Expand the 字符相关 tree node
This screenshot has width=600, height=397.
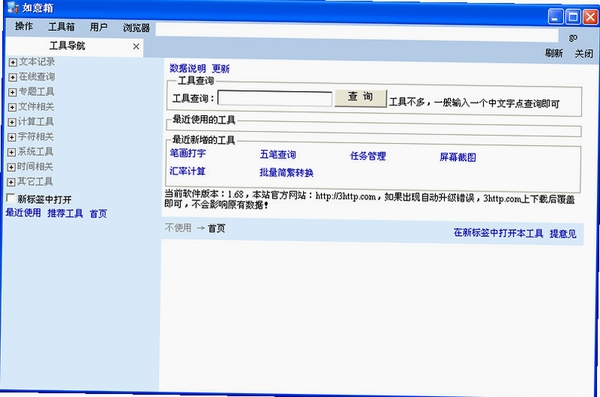(x=12, y=137)
